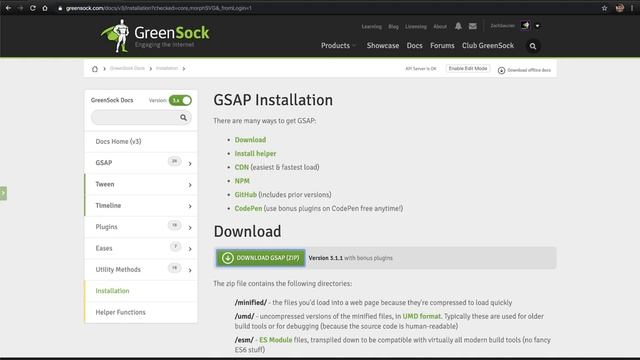Click the Installation breadcrumb
Screen dimensions: 640x360
[x=167, y=69]
